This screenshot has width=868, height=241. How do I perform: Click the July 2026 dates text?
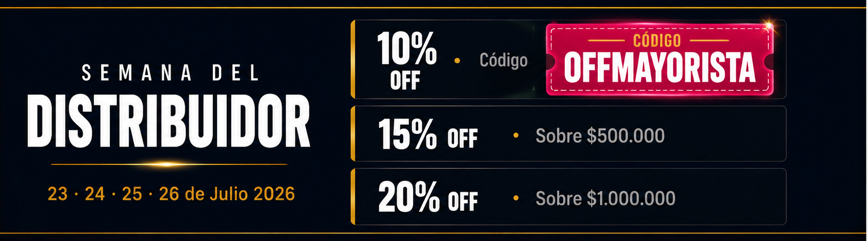(x=171, y=194)
